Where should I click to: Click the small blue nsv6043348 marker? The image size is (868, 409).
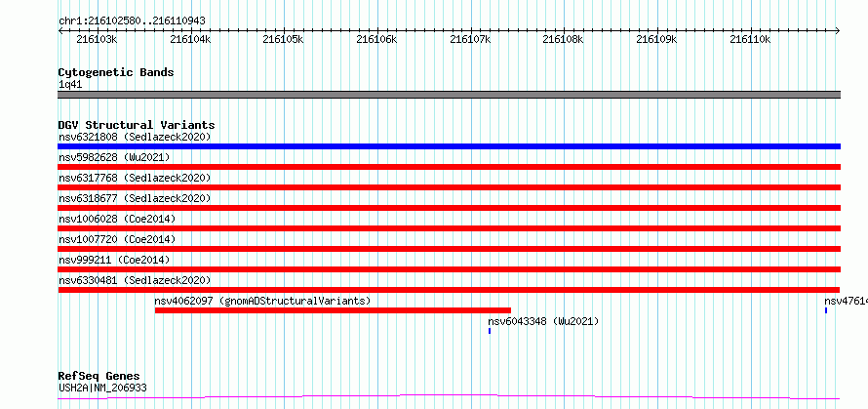click(x=490, y=331)
